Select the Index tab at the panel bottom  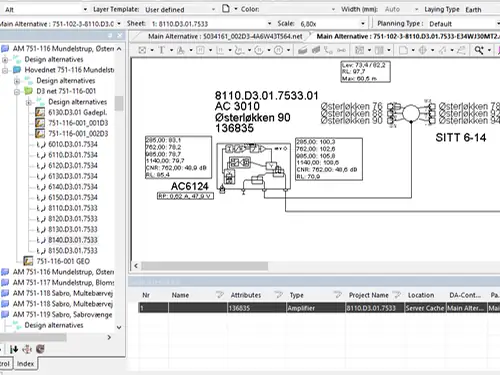click(x=25, y=364)
